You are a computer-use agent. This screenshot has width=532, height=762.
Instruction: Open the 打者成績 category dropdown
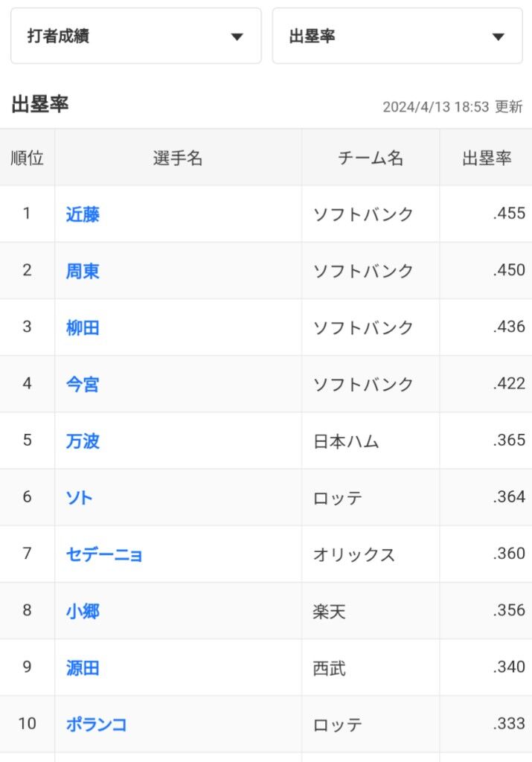[135, 36]
